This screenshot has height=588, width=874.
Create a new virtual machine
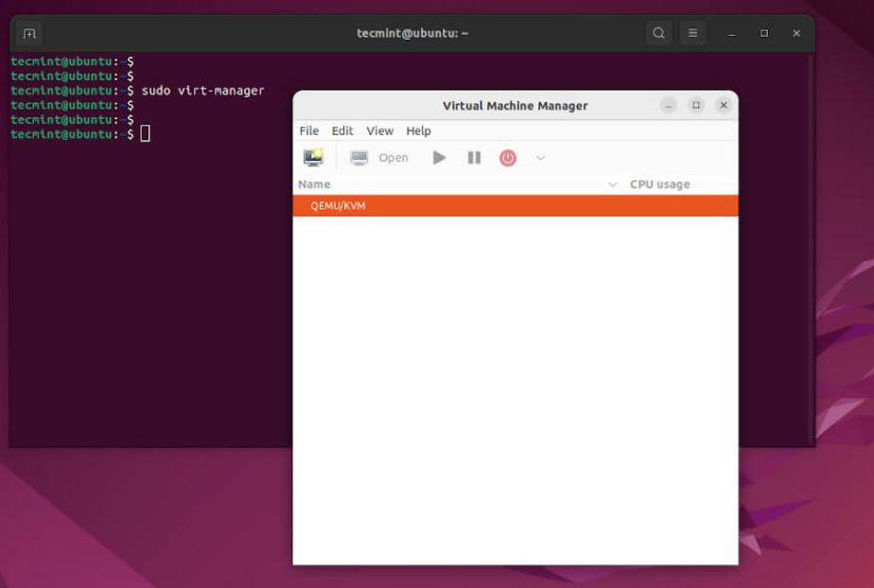(x=313, y=158)
